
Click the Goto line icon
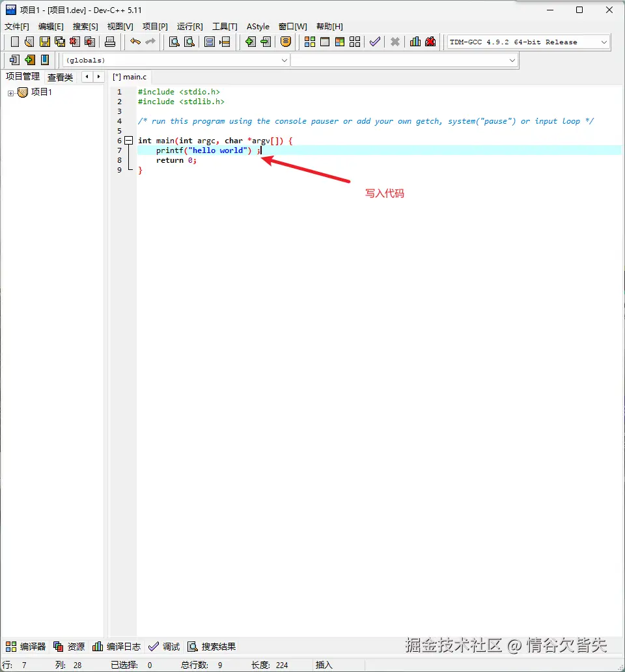point(225,42)
